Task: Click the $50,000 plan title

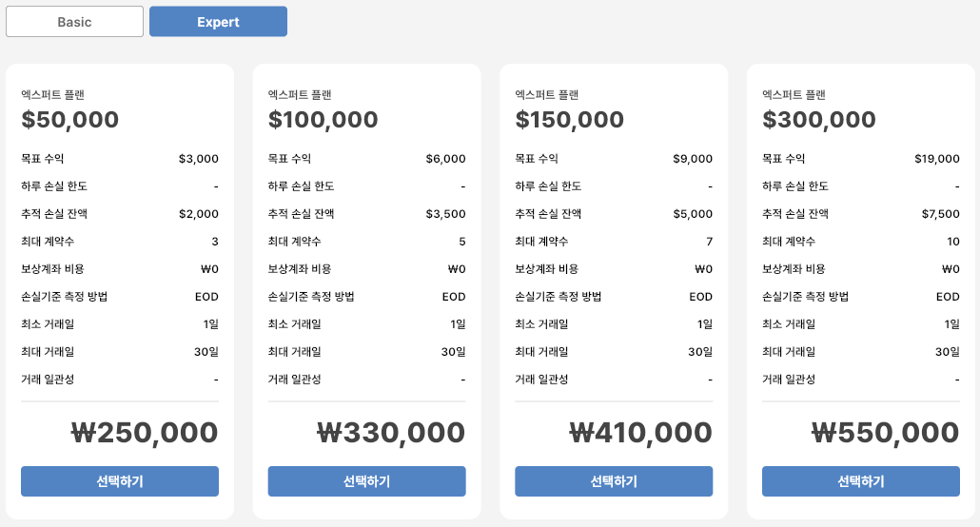Action: [x=70, y=120]
